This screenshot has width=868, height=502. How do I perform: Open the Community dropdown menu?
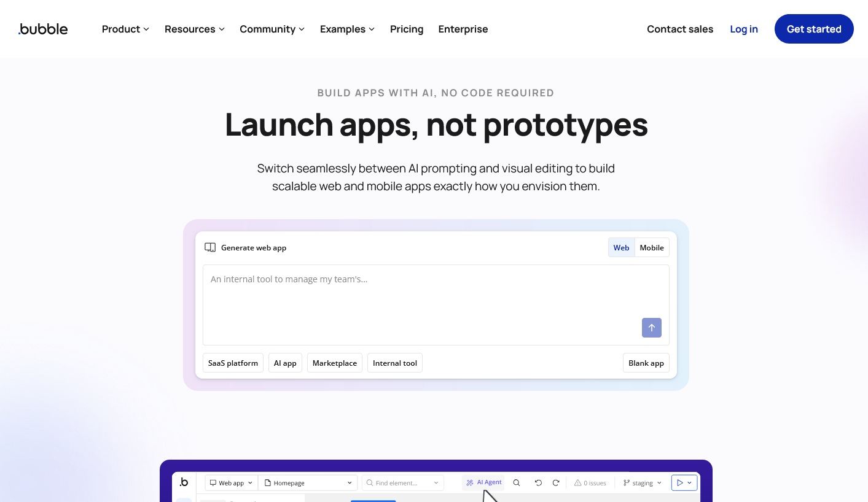(272, 29)
